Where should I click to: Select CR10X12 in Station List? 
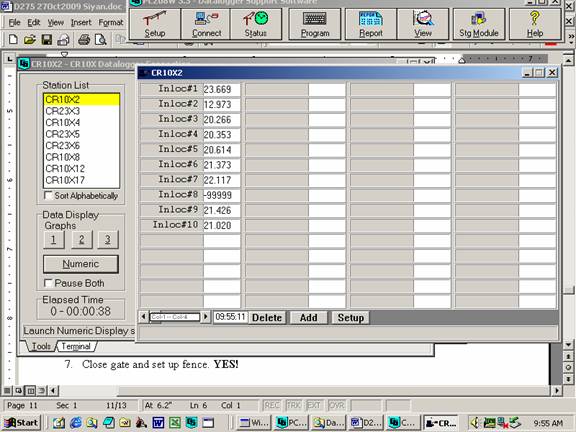(x=81, y=169)
